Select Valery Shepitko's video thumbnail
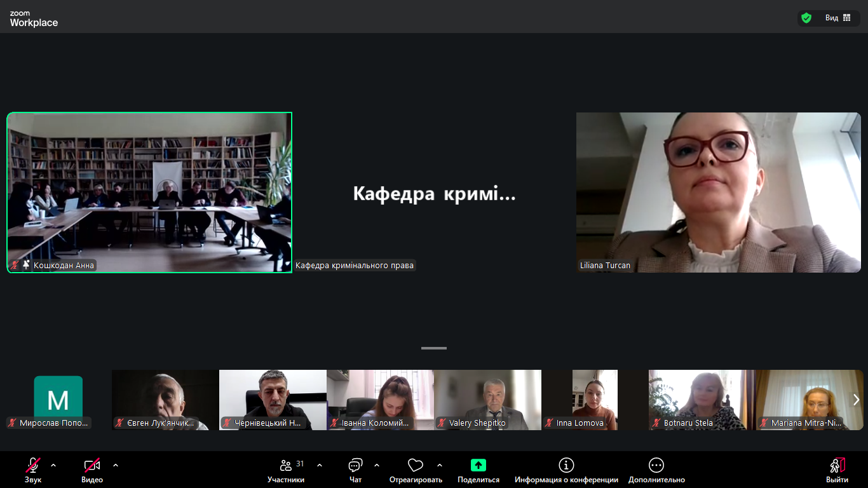Viewport: 868px width, 488px height. pos(487,400)
